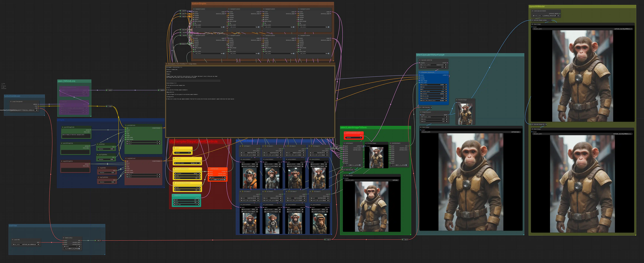Viewport: 644px width, 263px height.
Task: Collapse the cfgVal node dot
Action: 174,148
